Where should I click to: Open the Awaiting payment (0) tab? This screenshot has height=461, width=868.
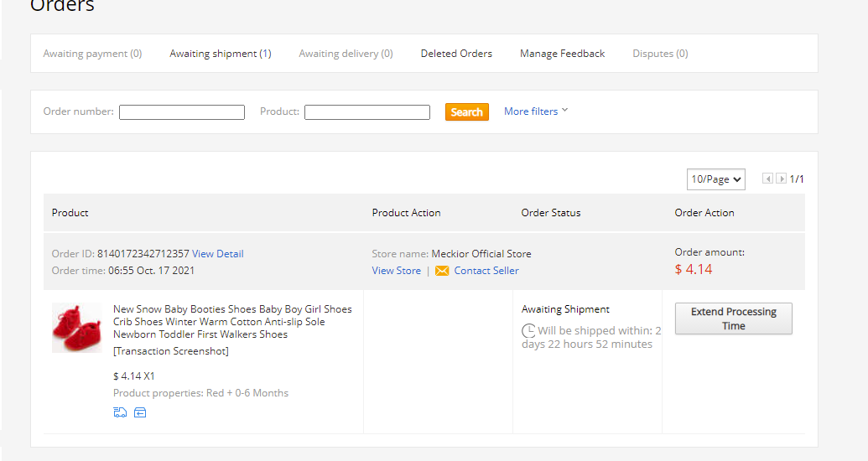pos(92,54)
